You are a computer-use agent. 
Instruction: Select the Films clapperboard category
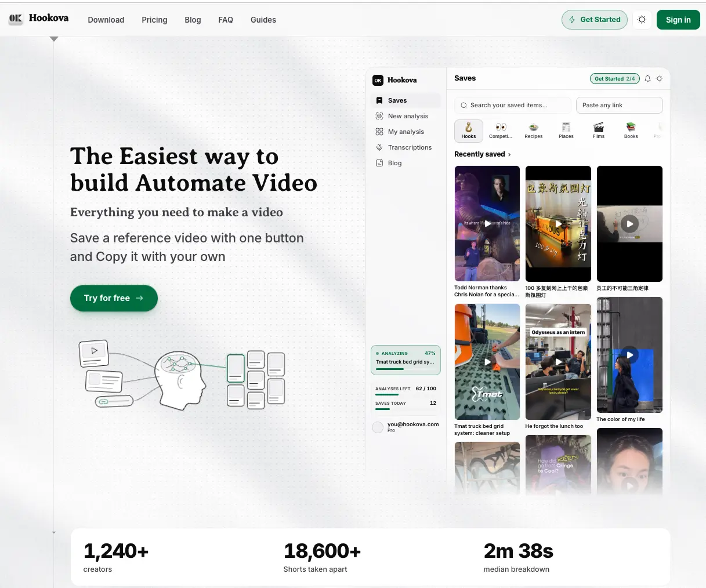[599, 130]
